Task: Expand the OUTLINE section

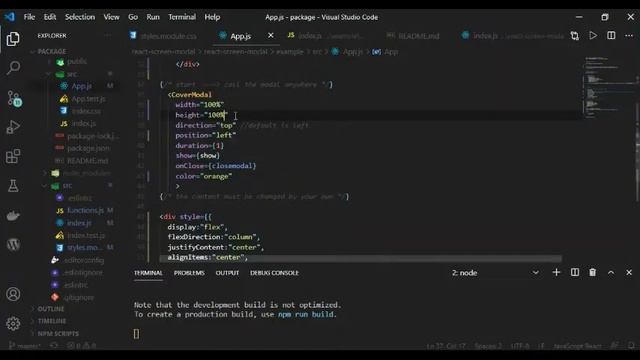Action: (x=51, y=309)
